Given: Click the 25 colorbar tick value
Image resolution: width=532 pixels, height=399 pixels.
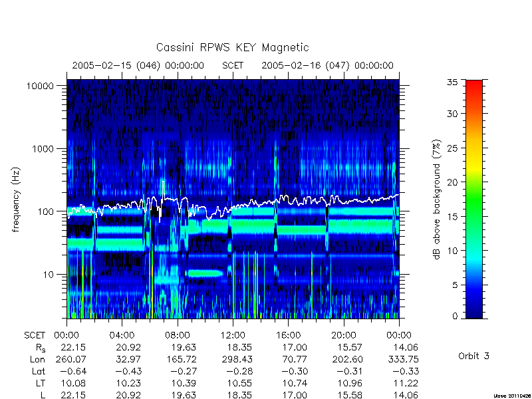Looking at the screenshot, I should click(452, 148).
